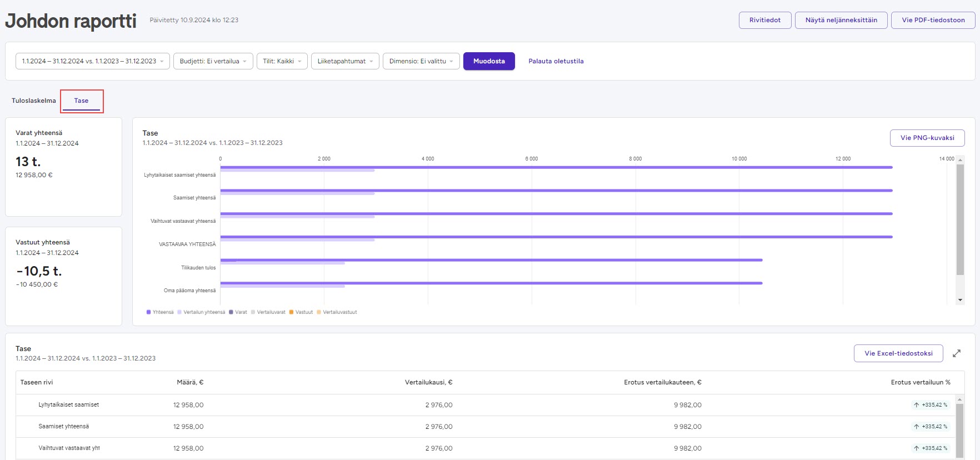Open the Tilit: Kaikki dropdown
Screen dimensions: 980x460
[x=282, y=61]
